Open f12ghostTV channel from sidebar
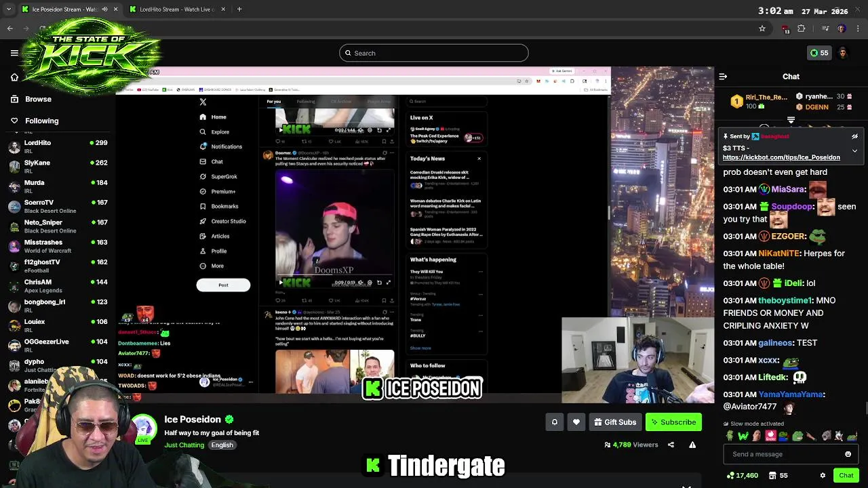 click(58, 266)
